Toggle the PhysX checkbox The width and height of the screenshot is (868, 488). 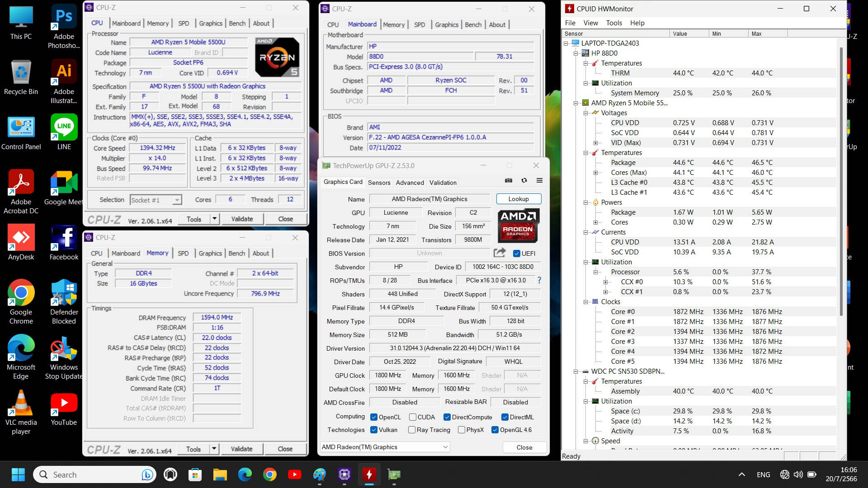[461, 430]
